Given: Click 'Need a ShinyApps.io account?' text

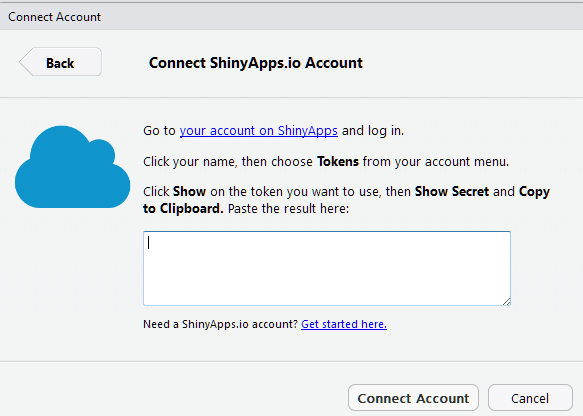Looking at the screenshot, I should click(220, 324).
